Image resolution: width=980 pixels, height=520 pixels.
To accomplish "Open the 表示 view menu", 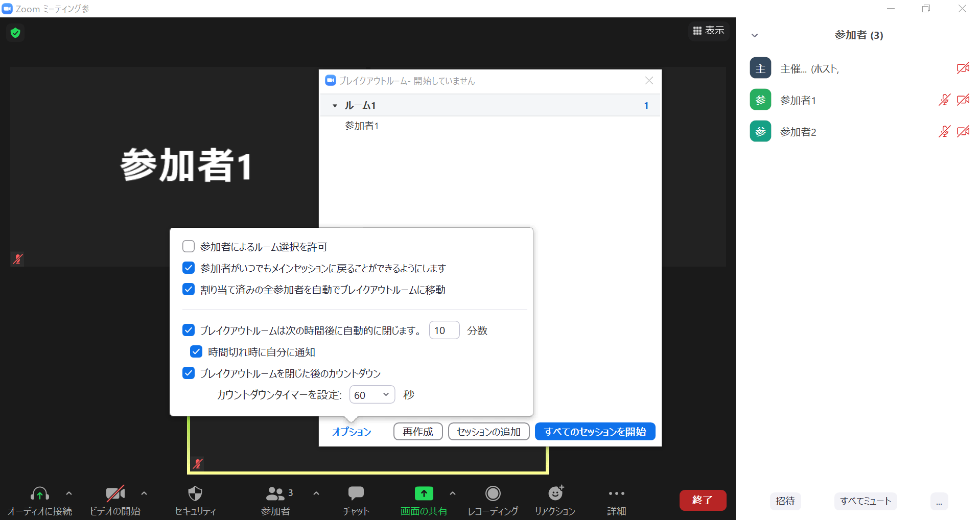I will click(x=708, y=31).
